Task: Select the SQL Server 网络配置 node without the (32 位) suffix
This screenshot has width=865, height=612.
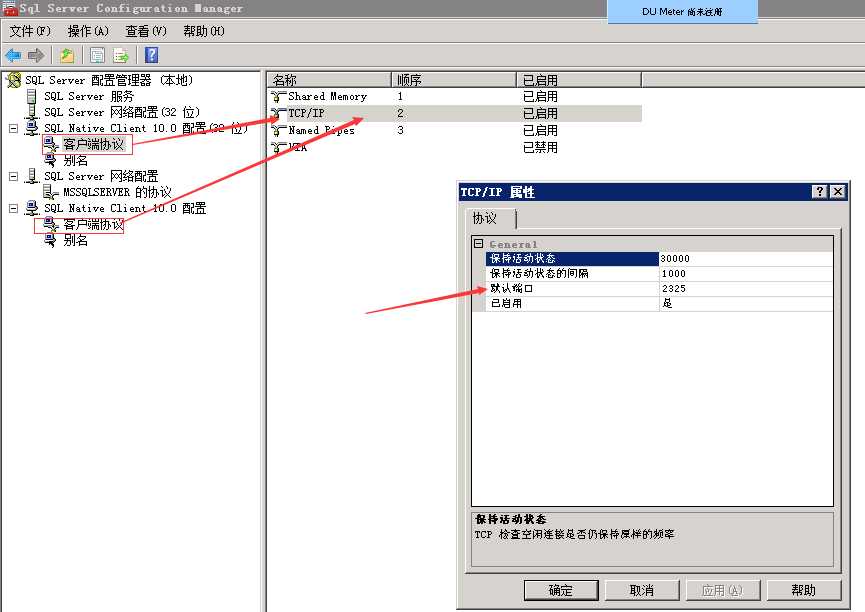Action: pos(101,177)
